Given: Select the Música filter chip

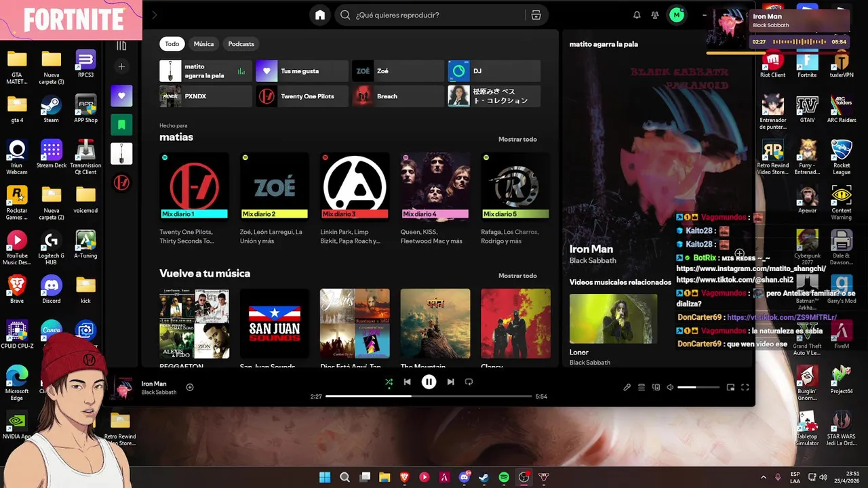Looking at the screenshot, I should (203, 44).
